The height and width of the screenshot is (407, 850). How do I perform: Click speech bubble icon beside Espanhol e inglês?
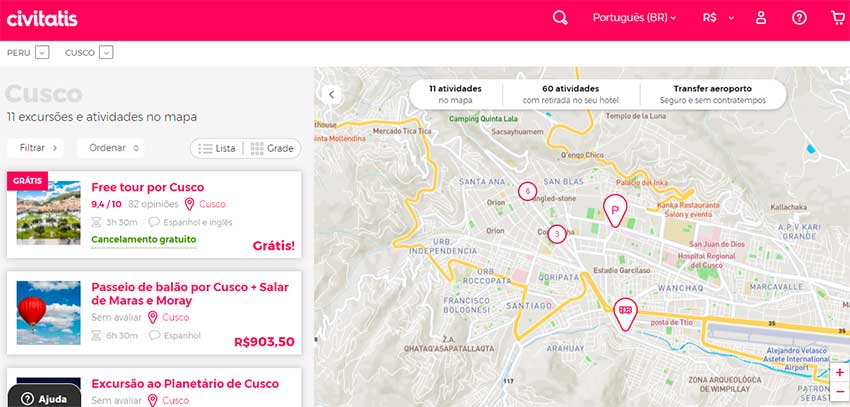[x=154, y=222]
